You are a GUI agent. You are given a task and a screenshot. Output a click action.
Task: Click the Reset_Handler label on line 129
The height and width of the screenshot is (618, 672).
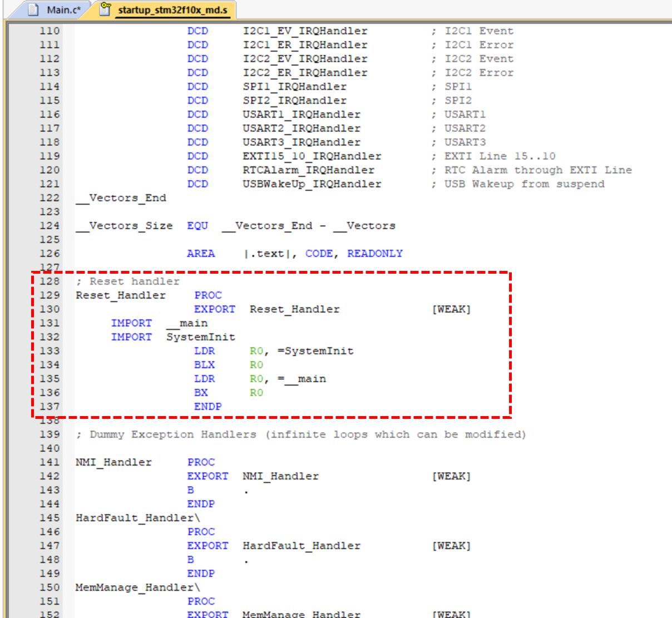pos(121,295)
